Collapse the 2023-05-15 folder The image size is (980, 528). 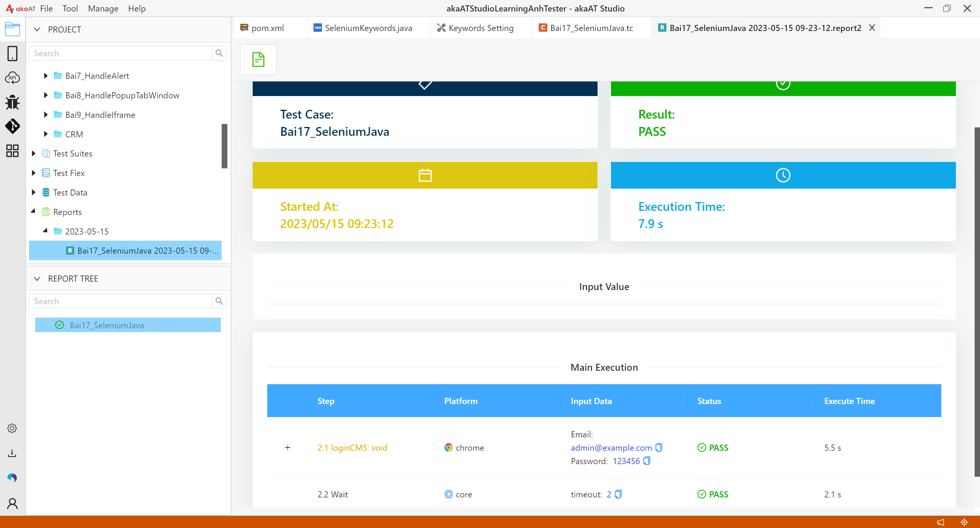(46, 231)
